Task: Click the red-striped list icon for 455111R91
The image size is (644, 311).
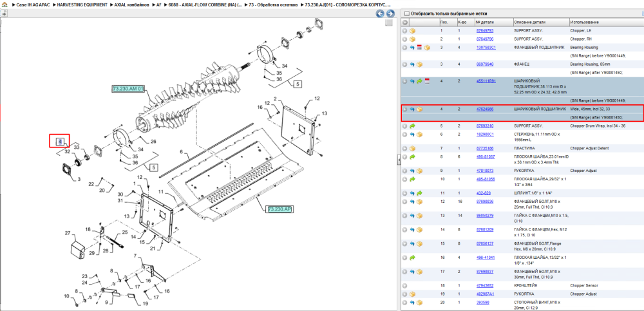Action: 427,81
